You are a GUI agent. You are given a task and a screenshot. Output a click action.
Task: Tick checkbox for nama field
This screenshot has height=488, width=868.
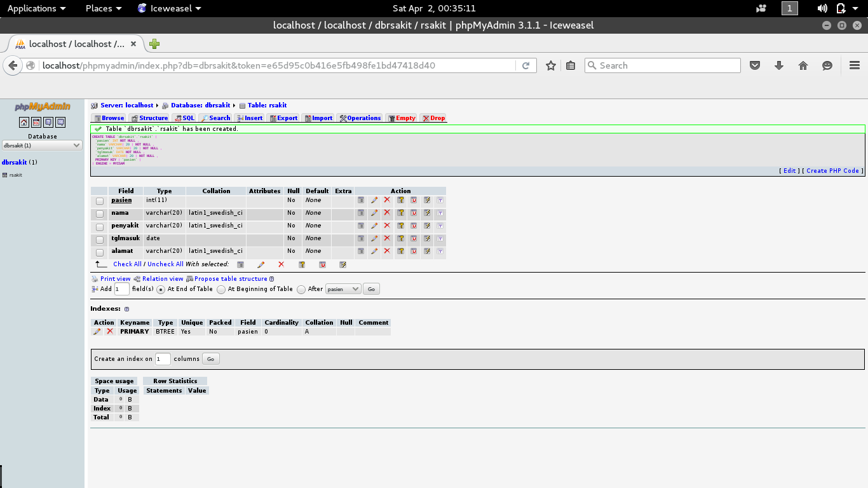coord(100,213)
